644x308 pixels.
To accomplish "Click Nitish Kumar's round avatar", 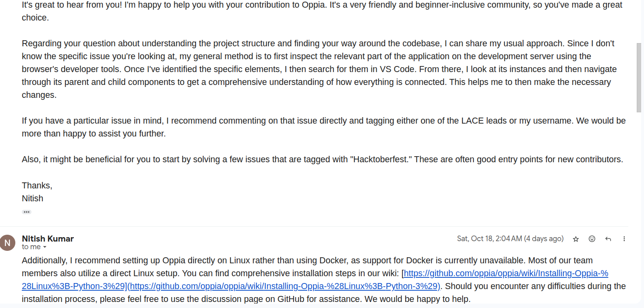I will coord(8,243).
